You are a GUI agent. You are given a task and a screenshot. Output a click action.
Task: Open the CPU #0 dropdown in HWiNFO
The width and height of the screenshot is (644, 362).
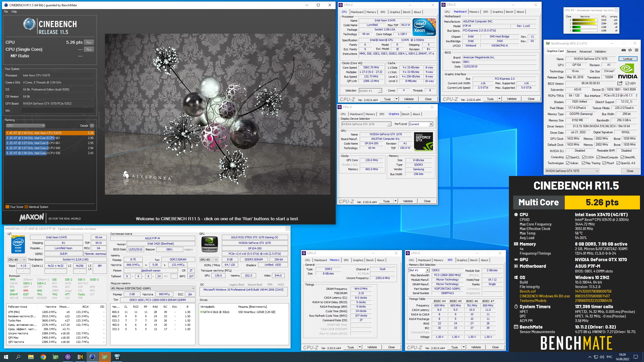17,260
